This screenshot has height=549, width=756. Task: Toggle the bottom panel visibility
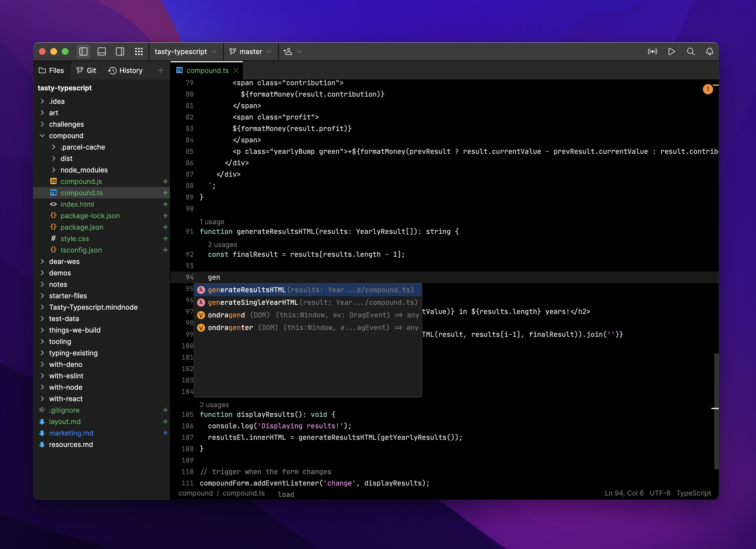[x=102, y=52]
